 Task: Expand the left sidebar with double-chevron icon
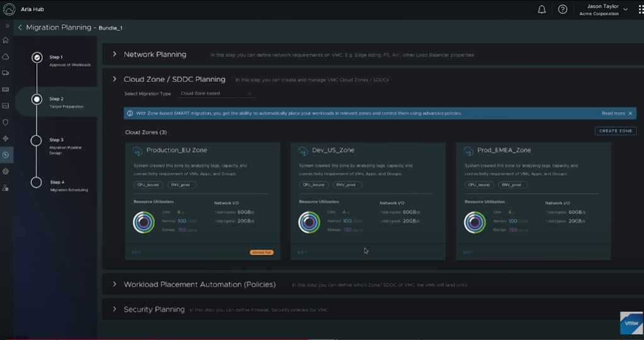(7, 26)
